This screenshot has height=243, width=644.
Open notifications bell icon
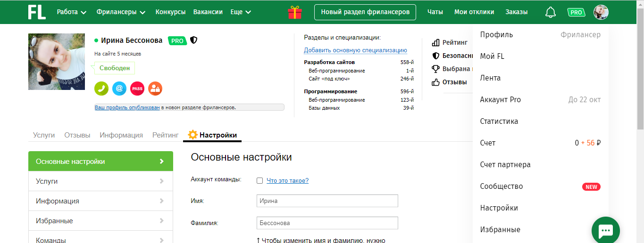[550, 12]
